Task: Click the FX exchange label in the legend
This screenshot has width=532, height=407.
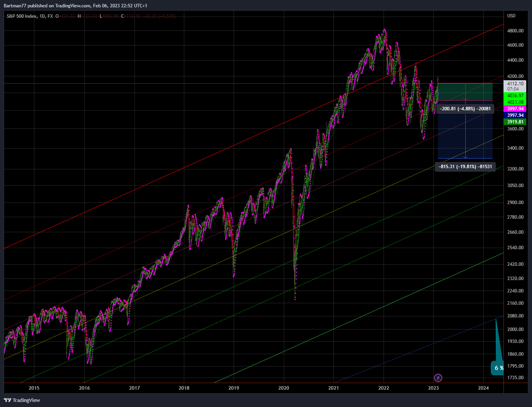Action: 51,17
